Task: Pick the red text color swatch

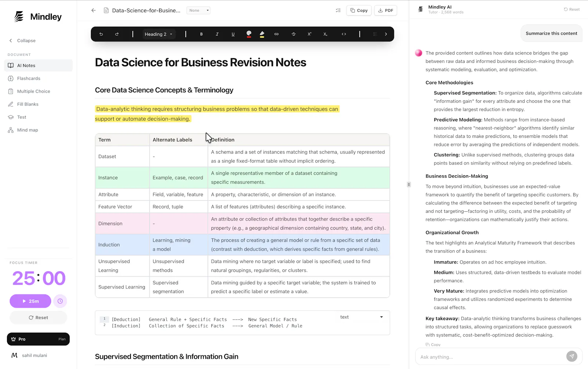Action: (249, 34)
